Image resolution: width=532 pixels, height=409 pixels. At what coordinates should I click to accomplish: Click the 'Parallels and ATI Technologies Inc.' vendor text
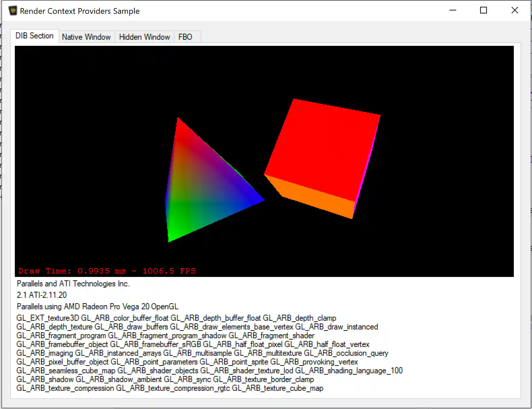[73, 284]
